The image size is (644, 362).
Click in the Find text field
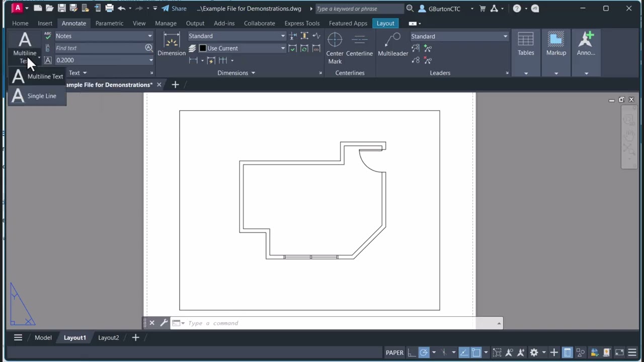point(99,48)
